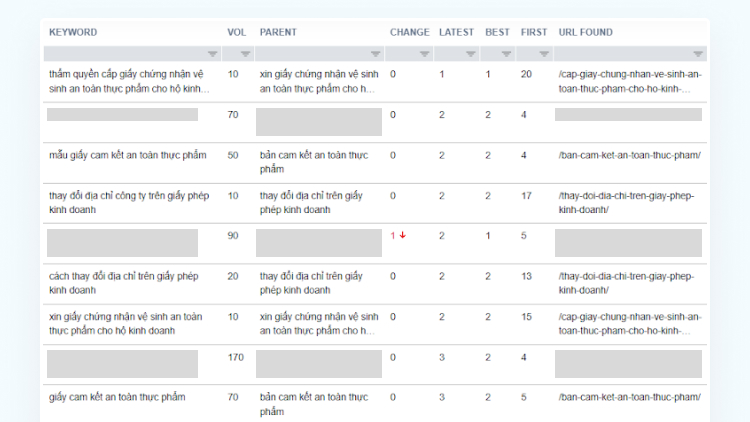Sort by the VOL column header
The image size is (750, 422).
236,32
